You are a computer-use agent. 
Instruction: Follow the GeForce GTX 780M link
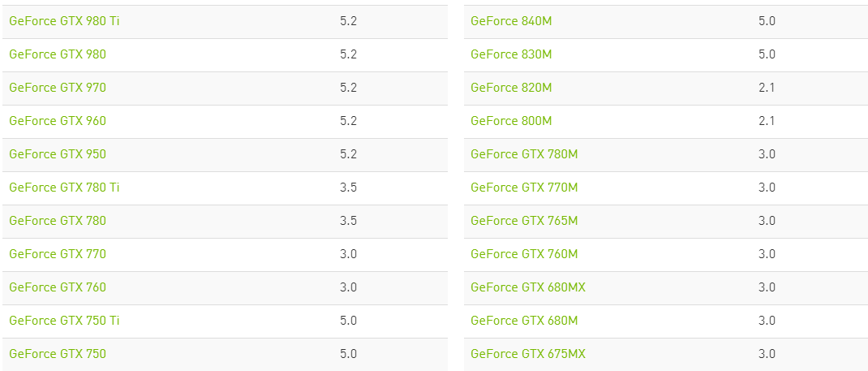[x=524, y=154]
